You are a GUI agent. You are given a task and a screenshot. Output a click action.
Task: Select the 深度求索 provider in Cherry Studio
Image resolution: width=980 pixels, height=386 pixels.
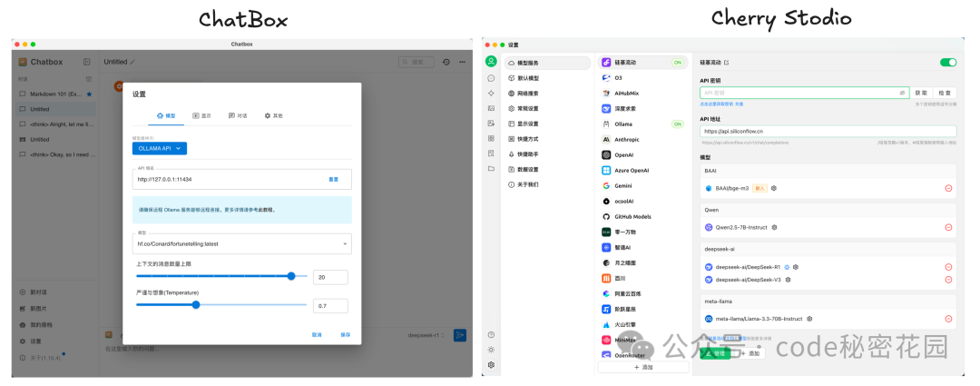(x=643, y=108)
